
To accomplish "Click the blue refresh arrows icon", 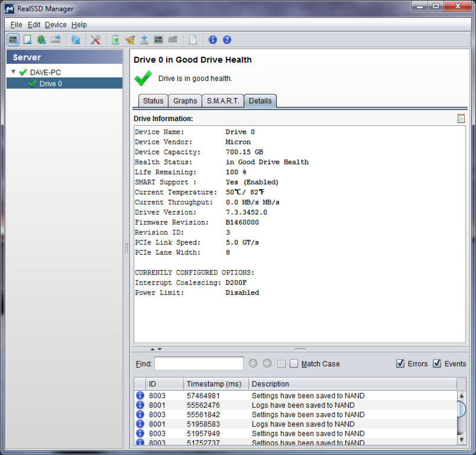I will coord(76,40).
